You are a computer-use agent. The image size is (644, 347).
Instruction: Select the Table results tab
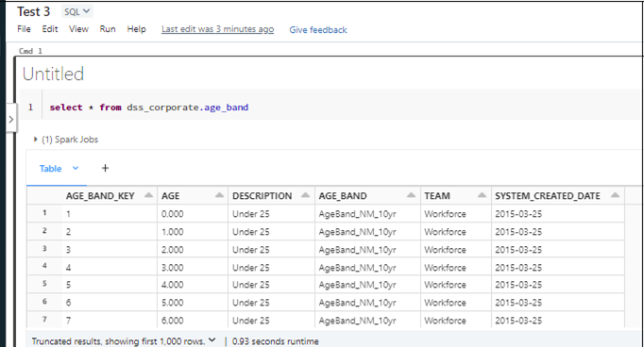(x=50, y=169)
